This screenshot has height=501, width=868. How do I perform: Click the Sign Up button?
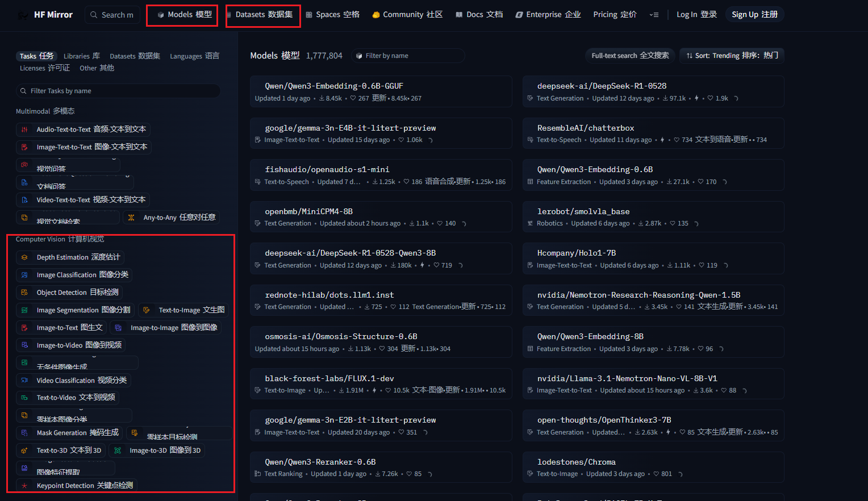pyautogui.click(x=755, y=15)
